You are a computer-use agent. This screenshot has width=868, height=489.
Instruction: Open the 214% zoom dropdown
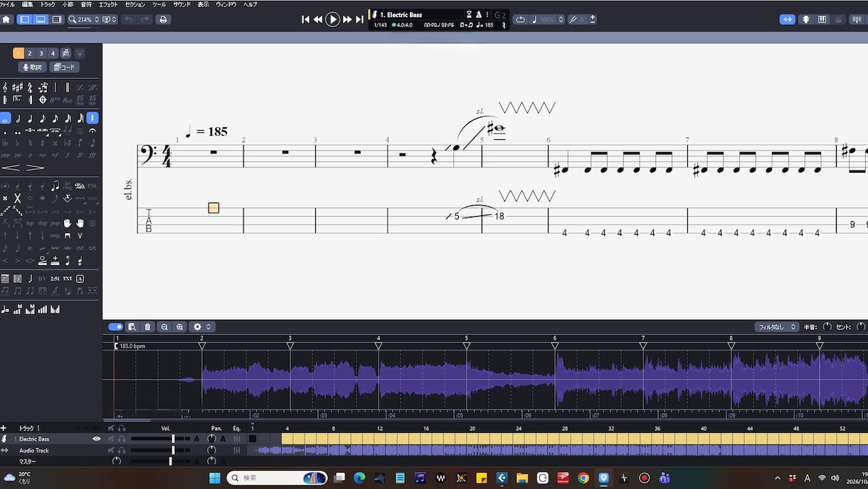click(83, 19)
